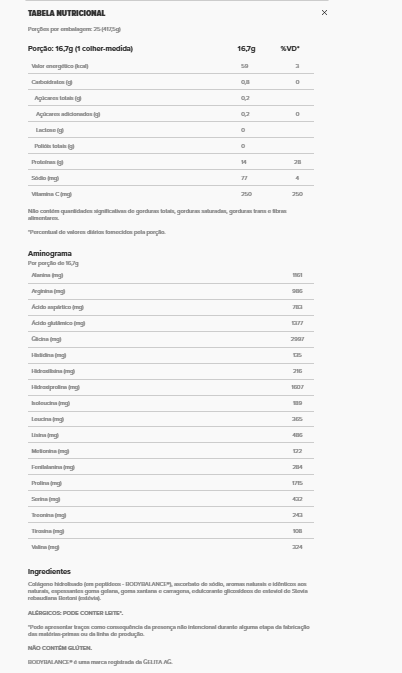The height and width of the screenshot is (673, 402).
Task: Click the Açúcares adicionados (g) row
Action: tap(171, 114)
